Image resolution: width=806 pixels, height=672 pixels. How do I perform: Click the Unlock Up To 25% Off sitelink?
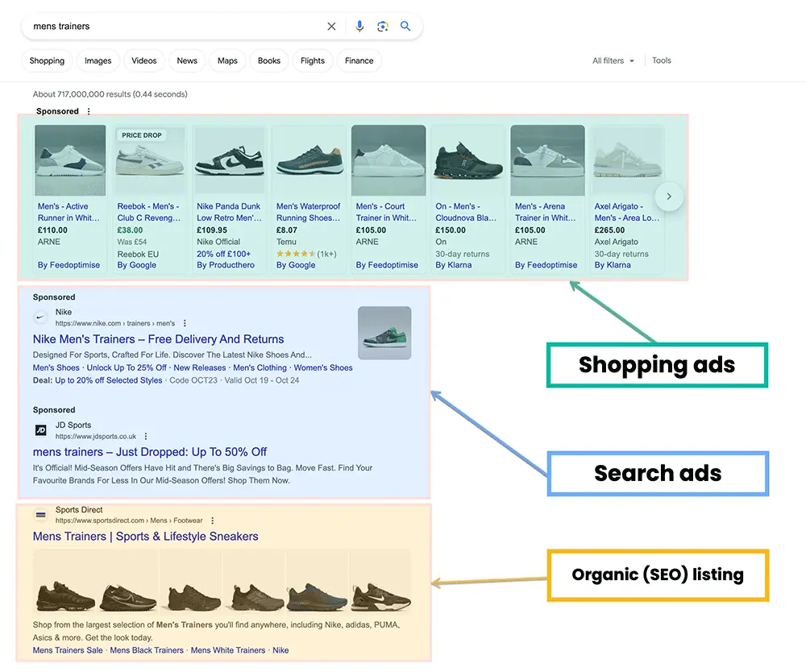[x=127, y=368]
